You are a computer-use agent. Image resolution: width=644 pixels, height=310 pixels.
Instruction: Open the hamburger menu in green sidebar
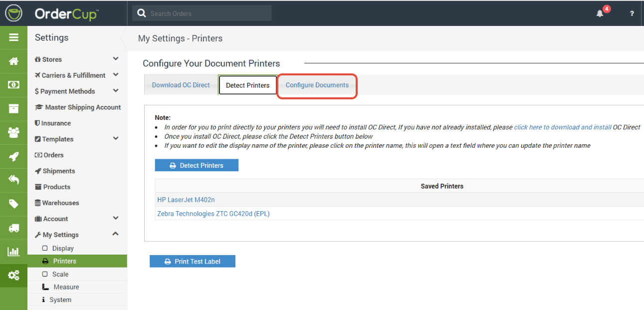pos(13,37)
